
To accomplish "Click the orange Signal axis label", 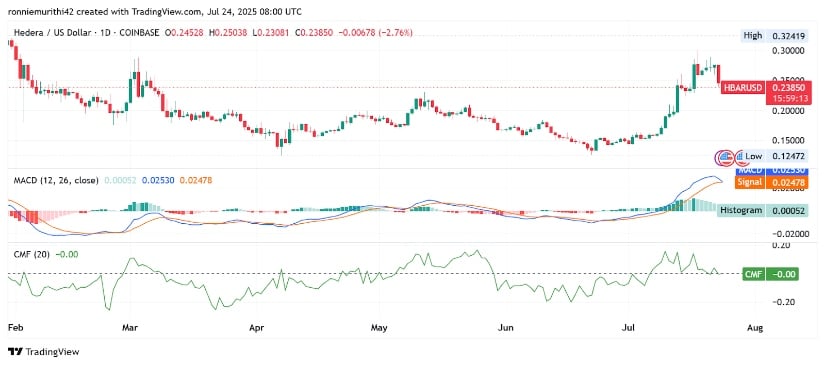I will (x=749, y=182).
